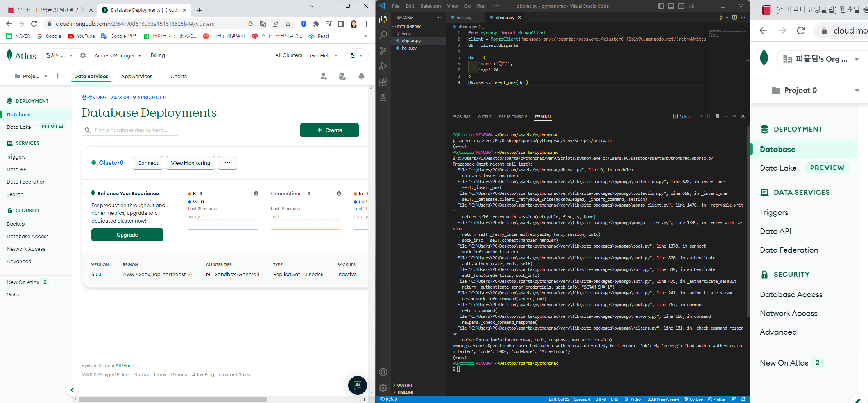This screenshot has height=403, width=868.
Task: Open the File menu in VS Code
Action: 396,6
